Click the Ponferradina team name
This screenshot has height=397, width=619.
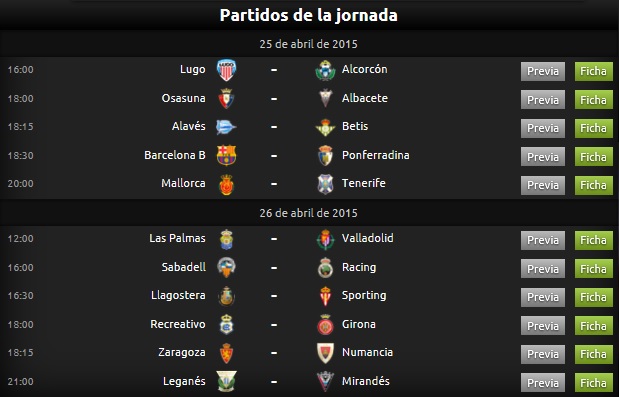(375, 155)
